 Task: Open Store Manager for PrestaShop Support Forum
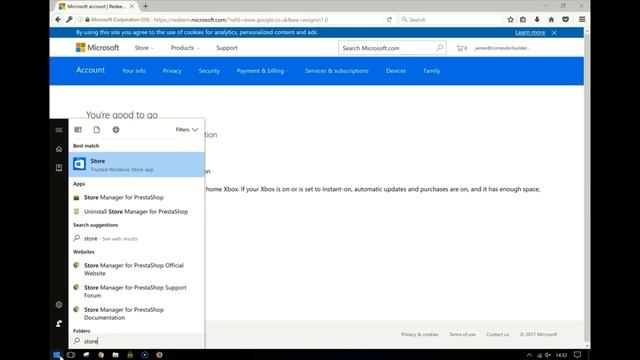click(137, 291)
